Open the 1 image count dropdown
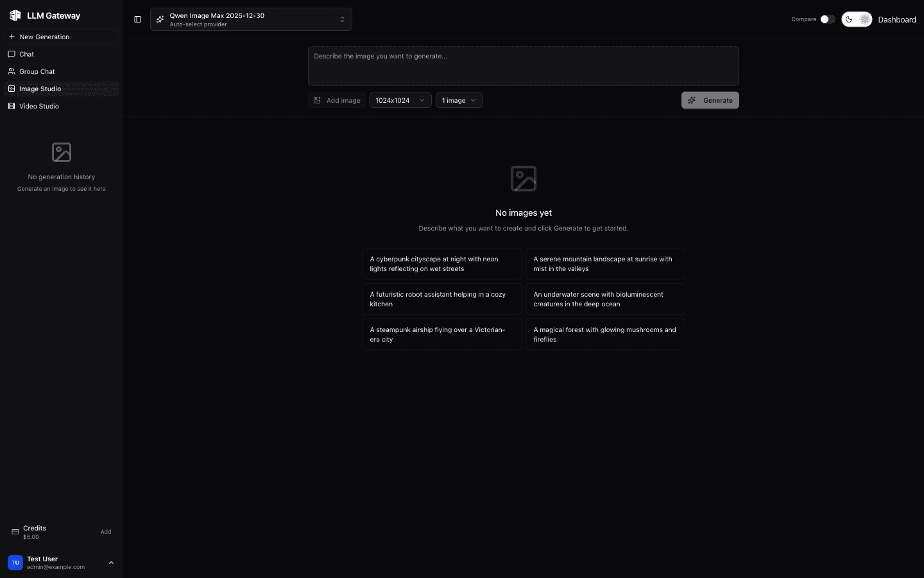 click(x=459, y=100)
